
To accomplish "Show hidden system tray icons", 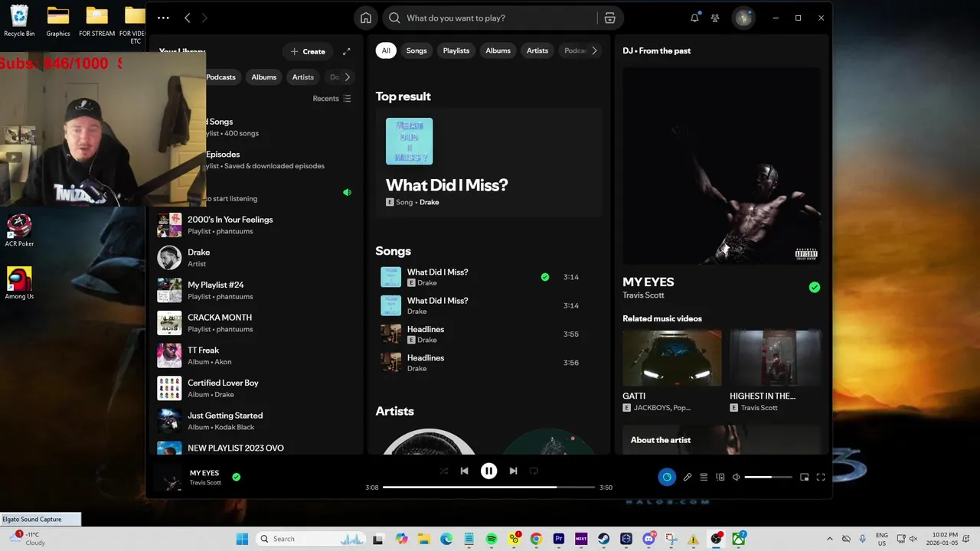I will pyautogui.click(x=829, y=539).
